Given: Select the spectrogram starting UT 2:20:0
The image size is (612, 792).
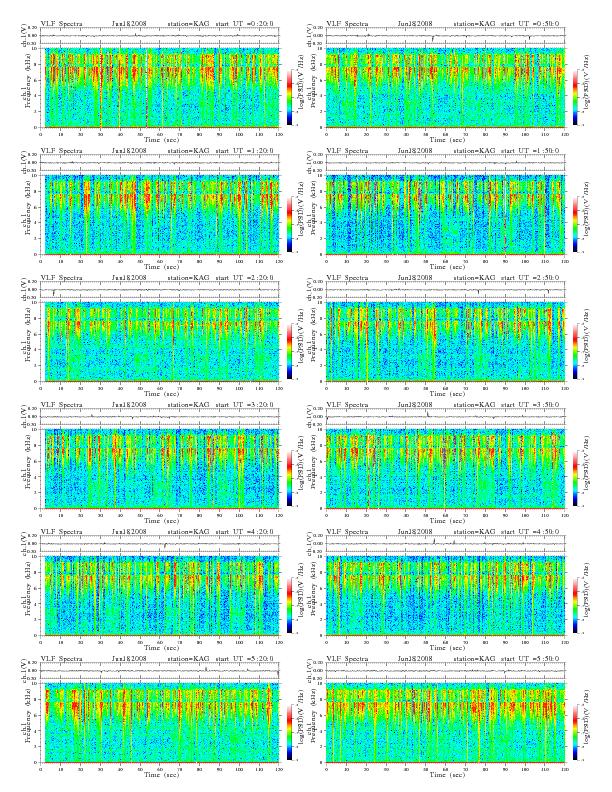Looking at the screenshot, I should click(x=160, y=342).
